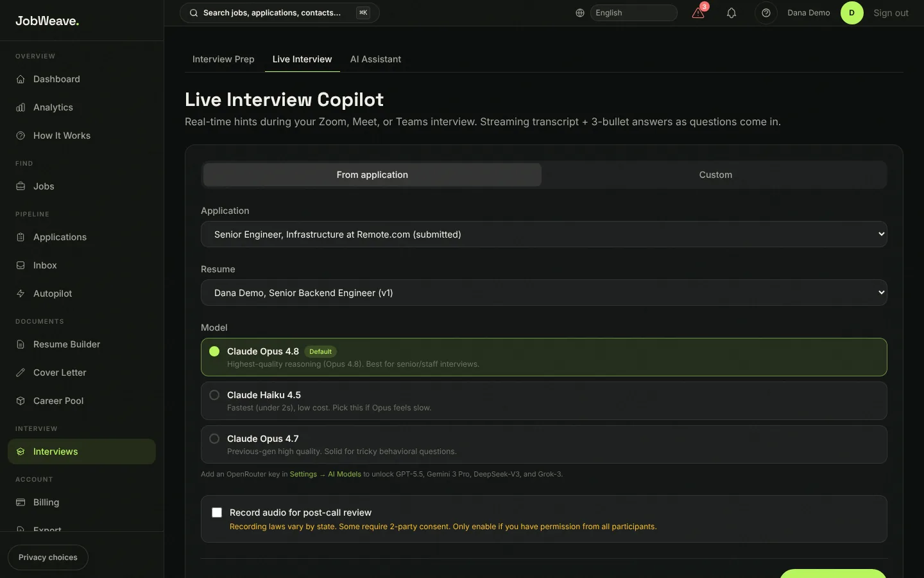Select the Claude Opus 4.8 model radio
This screenshot has width=924, height=578.
pos(214,351)
